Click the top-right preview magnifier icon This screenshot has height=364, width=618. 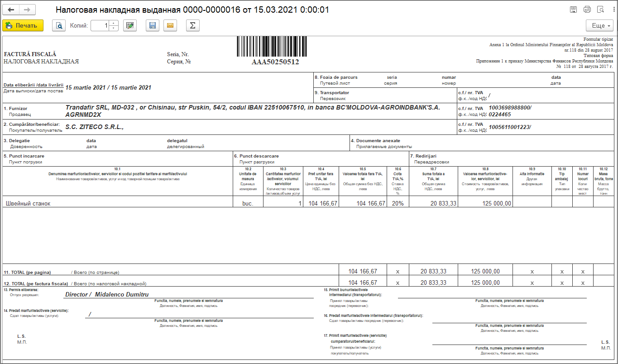(x=600, y=10)
